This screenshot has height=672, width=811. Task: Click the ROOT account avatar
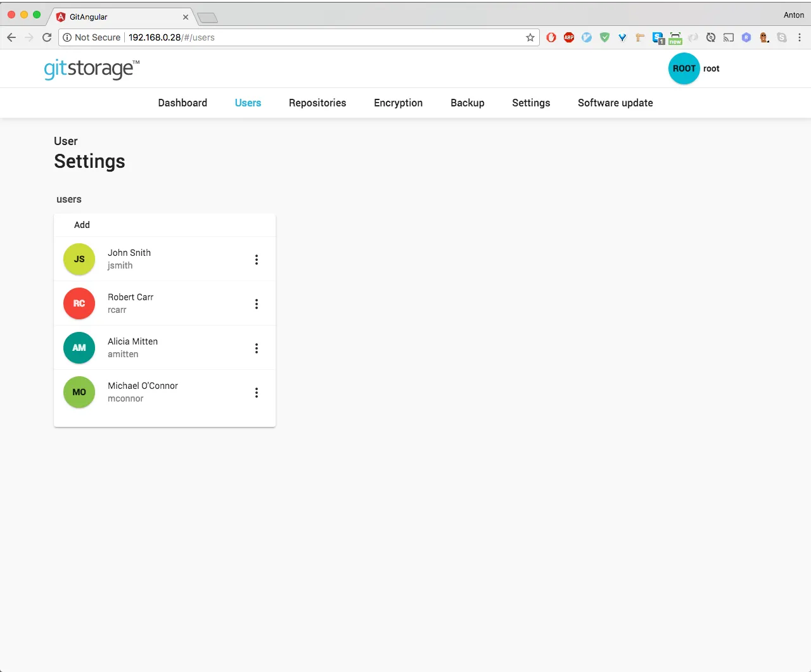[x=684, y=68]
